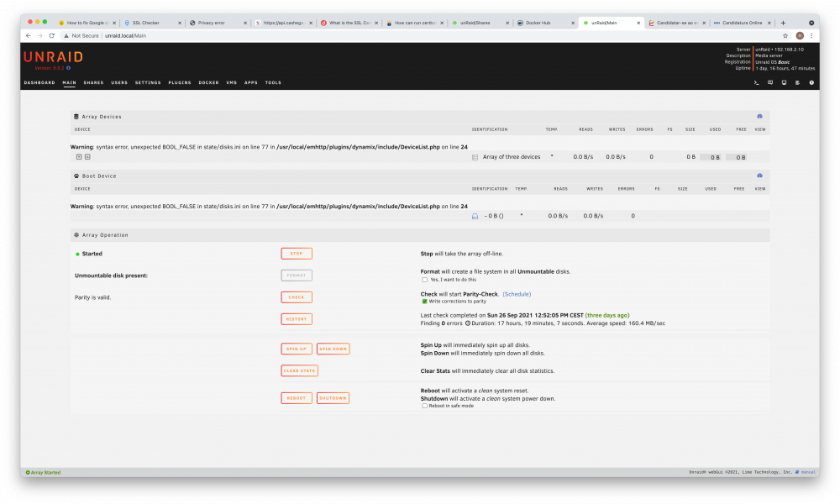Image resolution: width=840 pixels, height=504 pixels.
Task: Click the Array Devices speedometer toggle icon
Action: [759, 116]
